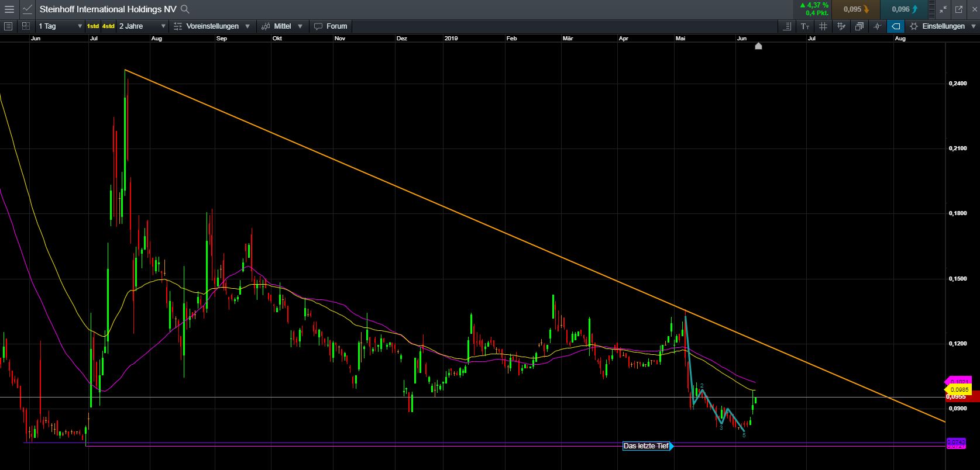Click the sell price 0,095 button
The width and height of the screenshot is (980, 470).
click(x=856, y=9)
